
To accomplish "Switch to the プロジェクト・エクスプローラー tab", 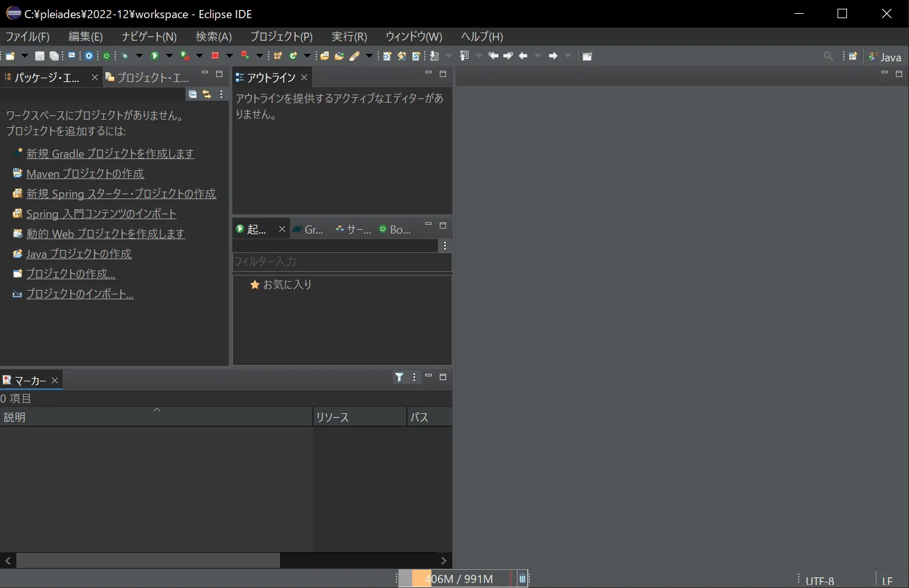I will click(x=148, y=78).
